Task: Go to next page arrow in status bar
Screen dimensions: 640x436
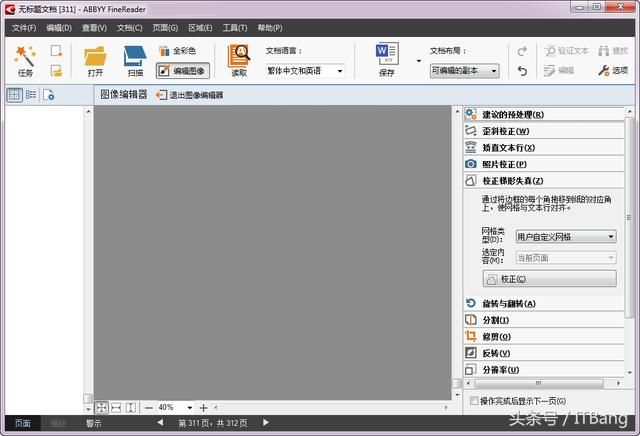Action: coord(266,423)
